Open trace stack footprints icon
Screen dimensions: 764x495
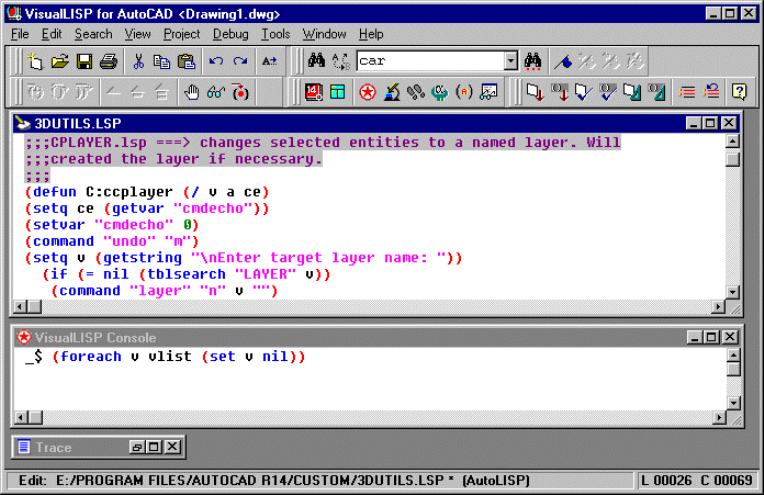(416, 92)
